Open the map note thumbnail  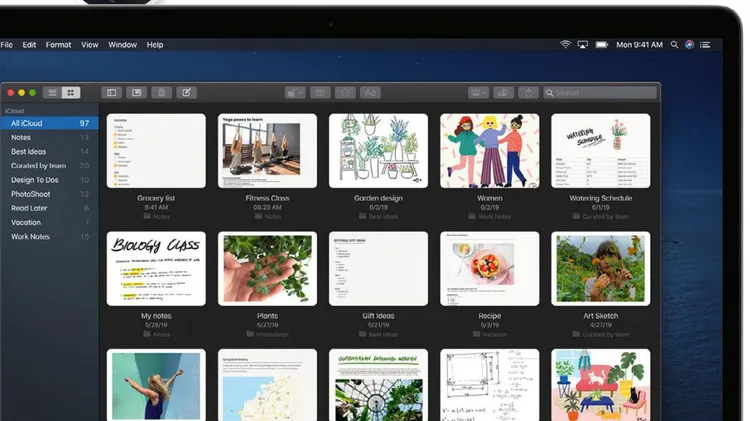click(267, 385)
